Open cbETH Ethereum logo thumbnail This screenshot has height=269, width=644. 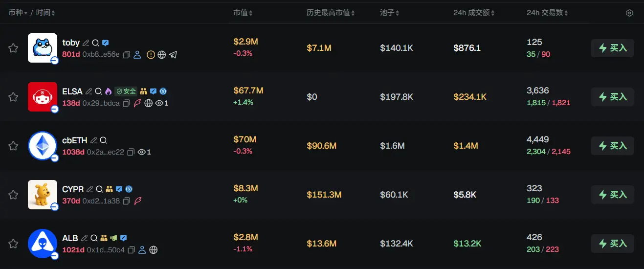43,146
